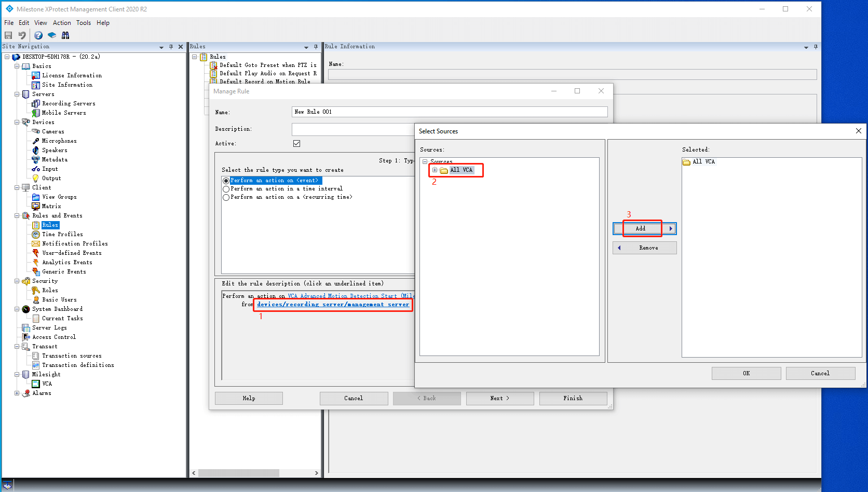Viewport: 868px width, 492px height.
Task: Open the File menu
Action: click(9, 23)
